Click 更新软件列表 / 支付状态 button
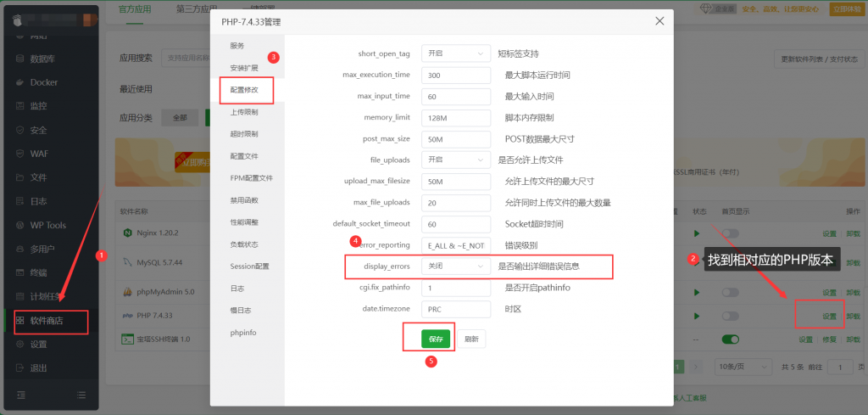Screen dimensions: 868x415 coord(819,59)
